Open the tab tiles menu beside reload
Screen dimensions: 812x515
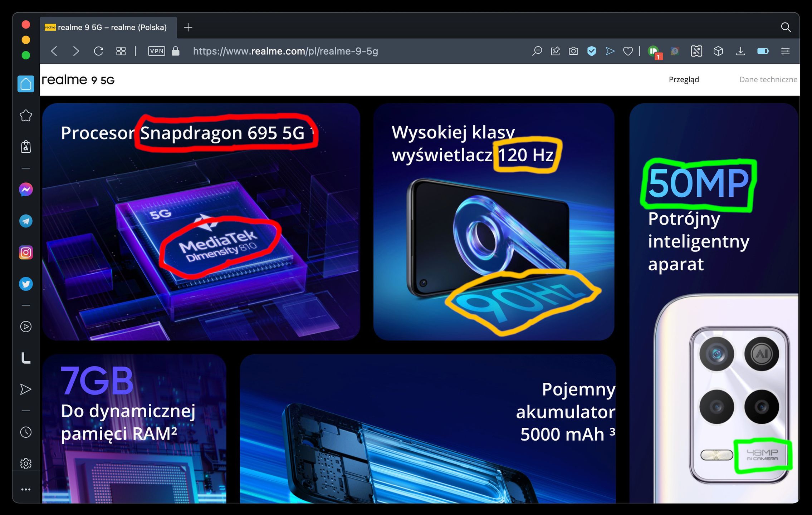coord(121,51)
